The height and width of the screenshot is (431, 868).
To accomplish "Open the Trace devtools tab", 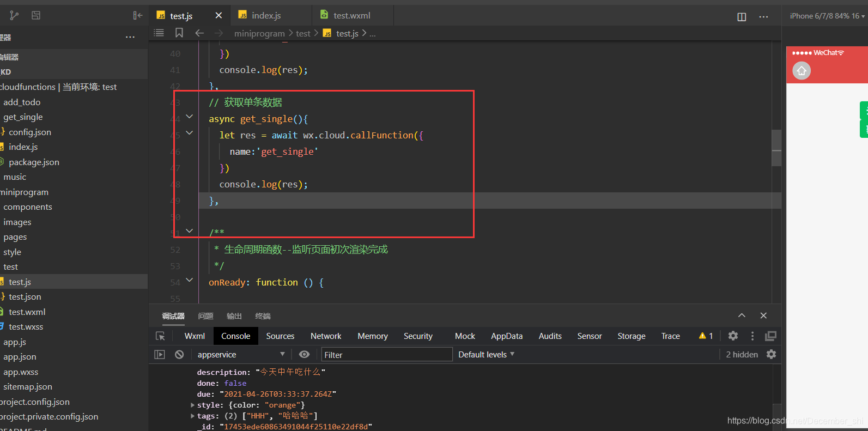I will 670,336.
